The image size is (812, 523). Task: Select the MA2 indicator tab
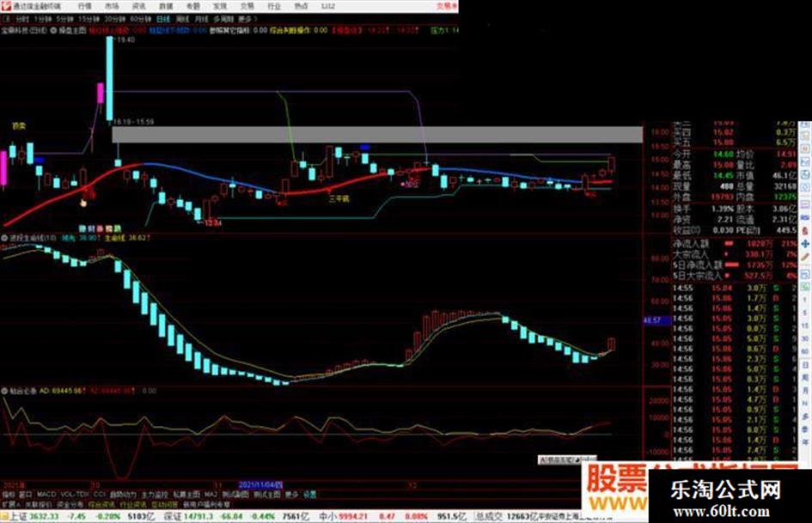click(211, 495)
